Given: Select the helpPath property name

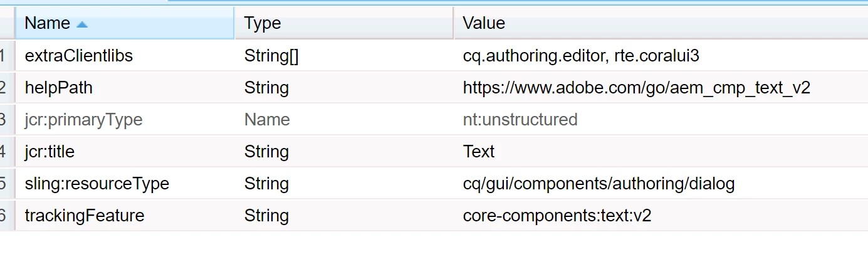Looking at the screenshot, I should point(59,88).
